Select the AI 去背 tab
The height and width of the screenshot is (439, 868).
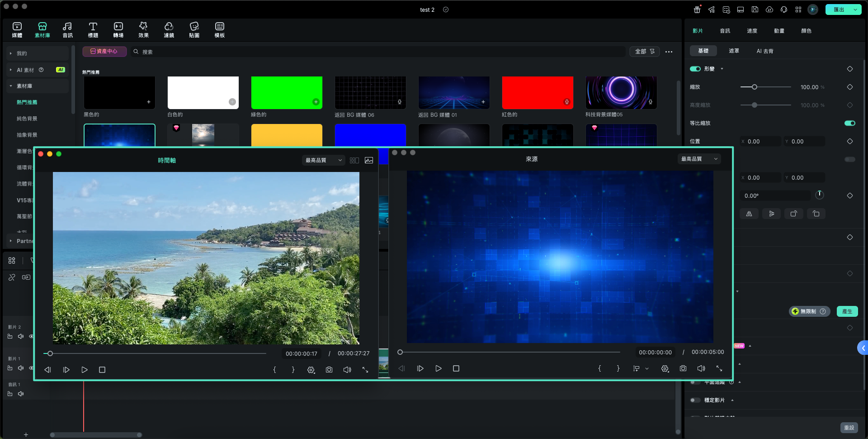(x=764, y=51)
